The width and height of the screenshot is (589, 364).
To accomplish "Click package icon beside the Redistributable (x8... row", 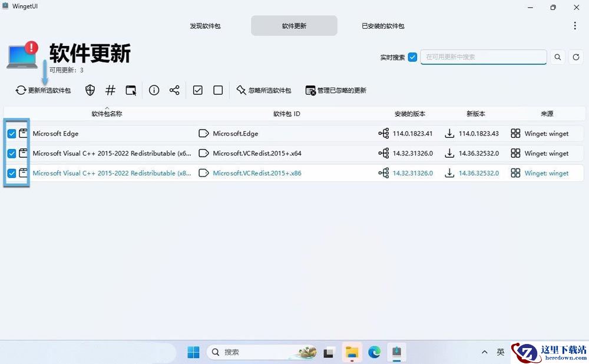I will pos(24,173).
